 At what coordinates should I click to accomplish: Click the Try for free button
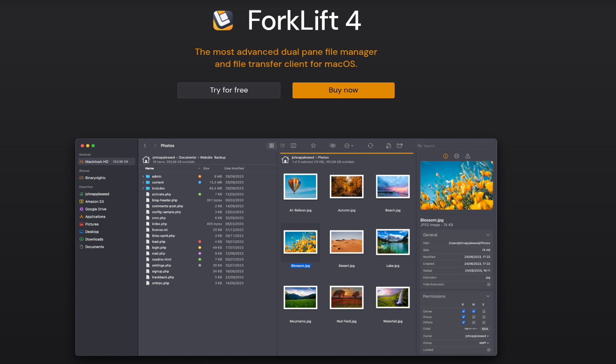(x=229, y=90)
